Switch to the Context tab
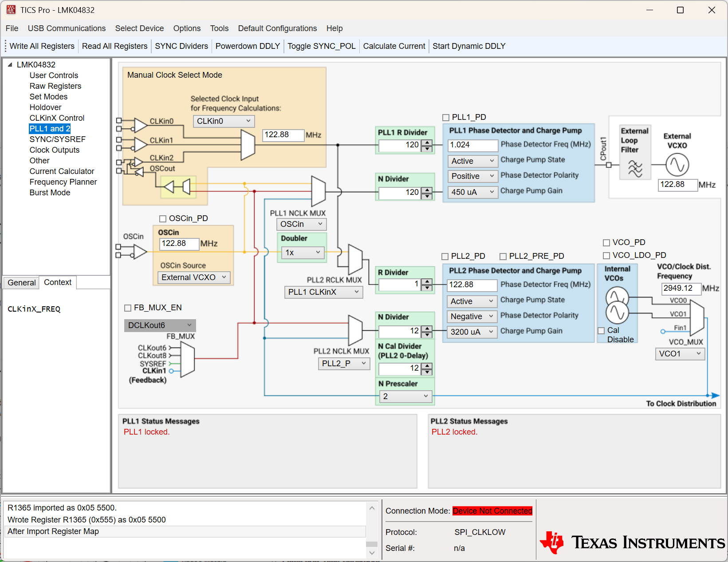 point(58,282)
